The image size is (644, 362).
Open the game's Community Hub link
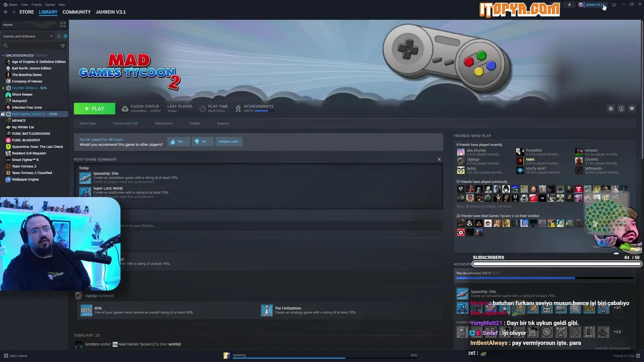pos(125,123)
